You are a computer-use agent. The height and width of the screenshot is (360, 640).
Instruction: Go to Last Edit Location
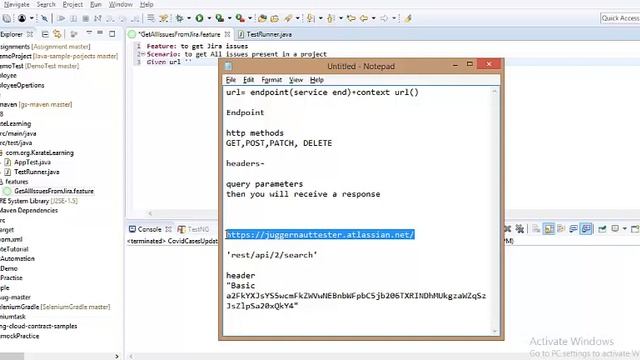pos(351,18)
